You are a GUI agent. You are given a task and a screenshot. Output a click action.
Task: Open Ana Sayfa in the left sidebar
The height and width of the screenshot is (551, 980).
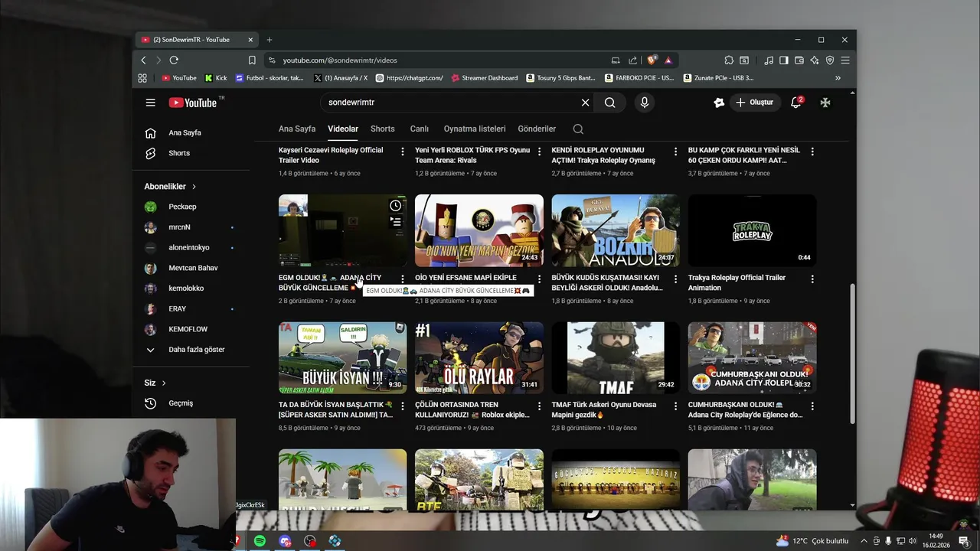(185, 133)
